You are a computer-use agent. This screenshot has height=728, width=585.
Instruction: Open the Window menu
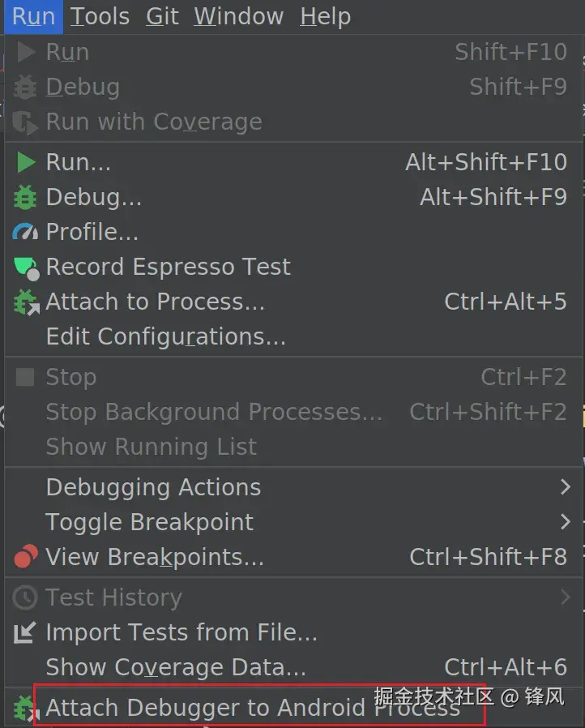tap(238, 16)
